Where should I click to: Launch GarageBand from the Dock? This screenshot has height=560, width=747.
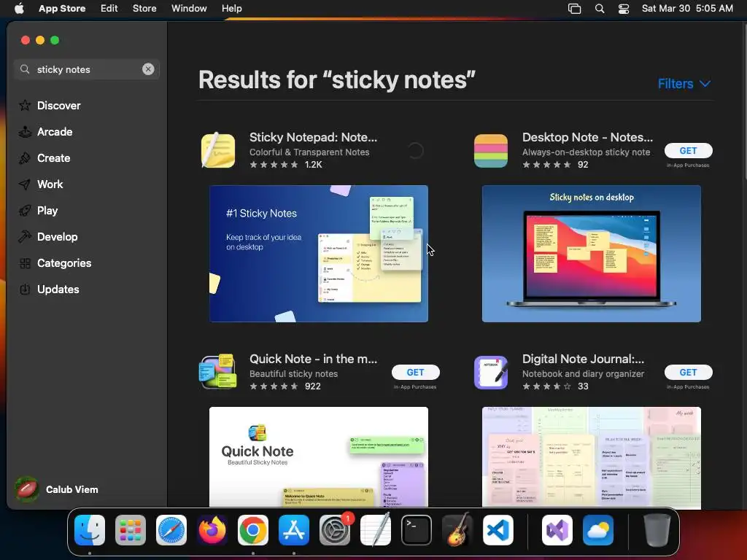[457, 530]
